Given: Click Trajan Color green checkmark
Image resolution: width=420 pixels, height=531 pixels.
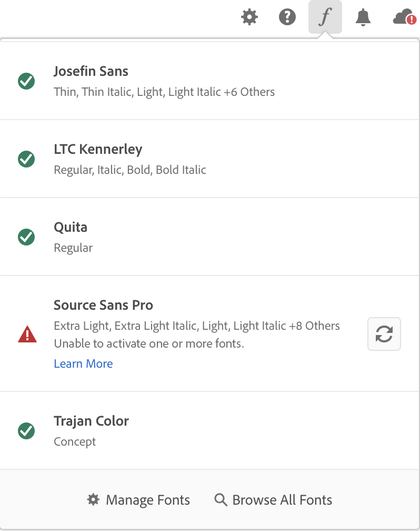Looking at the screenshot, I should (x=26, y=431).
